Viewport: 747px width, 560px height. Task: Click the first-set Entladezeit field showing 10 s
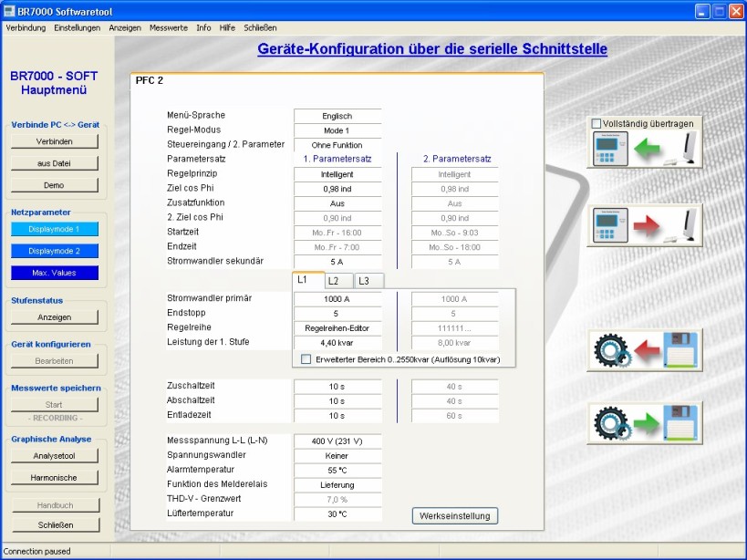click(x=337, y=416)
